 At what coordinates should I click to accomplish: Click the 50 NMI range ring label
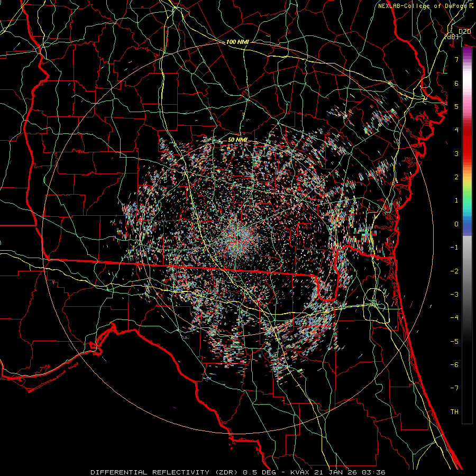[237, 140]
